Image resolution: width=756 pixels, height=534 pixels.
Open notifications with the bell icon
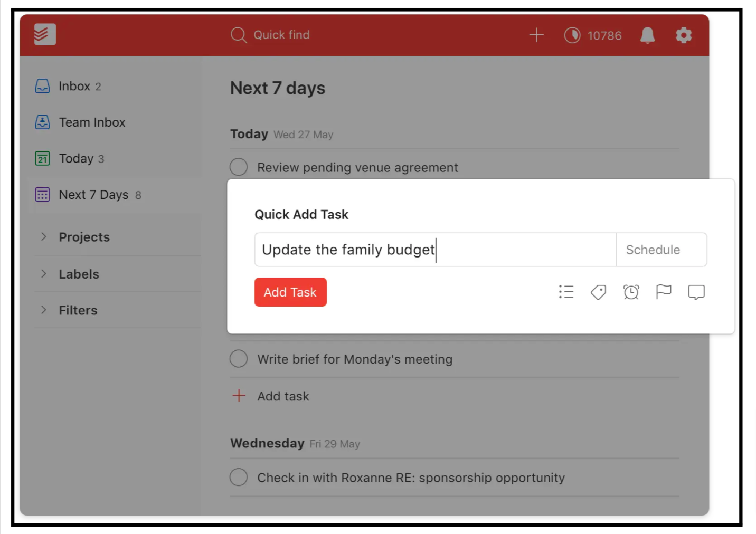coord(647,35)
